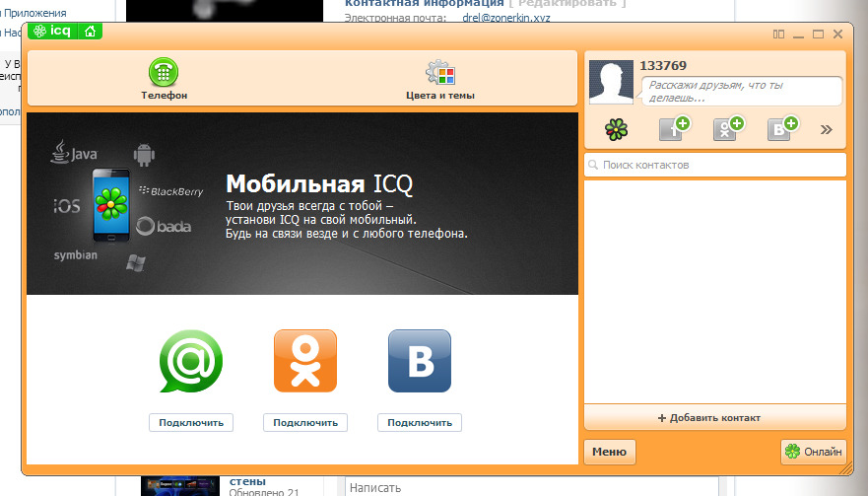Focus the Поиск контактов search field
This screenshot has width=868, height=496.
pyautogui.click(x=715, y=165)
